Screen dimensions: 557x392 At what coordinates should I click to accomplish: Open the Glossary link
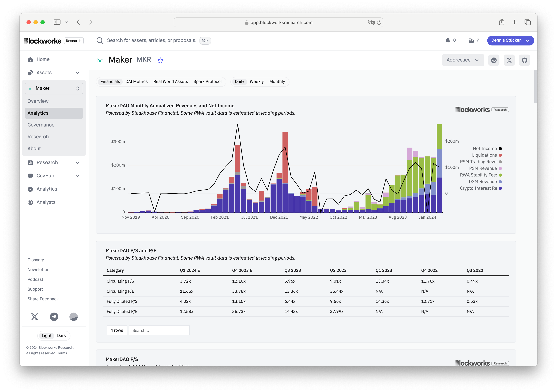point(36,260)
